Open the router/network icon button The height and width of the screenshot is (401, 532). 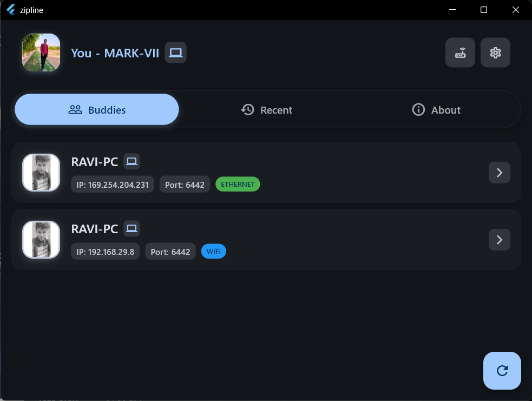(x=460, y=52)
